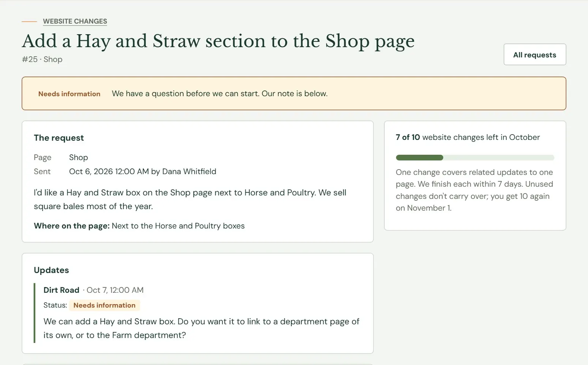This screenshot has height=365, width=588.
Task: Click the orange dash beside WEBSITE CHANGES
Action: coord(29,22)
